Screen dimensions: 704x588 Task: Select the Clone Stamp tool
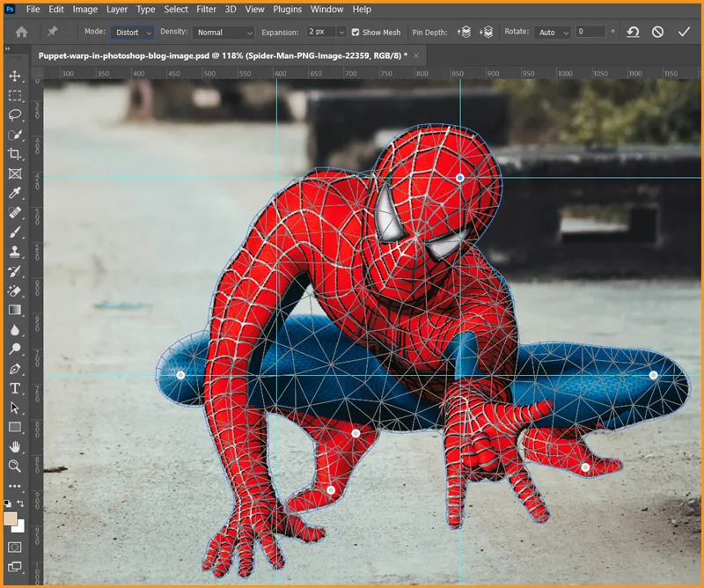(x=15, y=252)
